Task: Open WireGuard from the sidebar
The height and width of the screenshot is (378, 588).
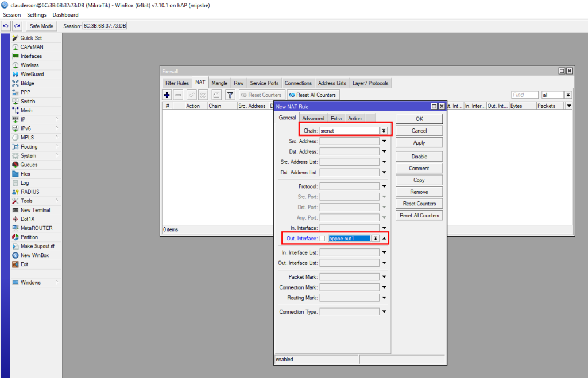Action: (32, 74)
